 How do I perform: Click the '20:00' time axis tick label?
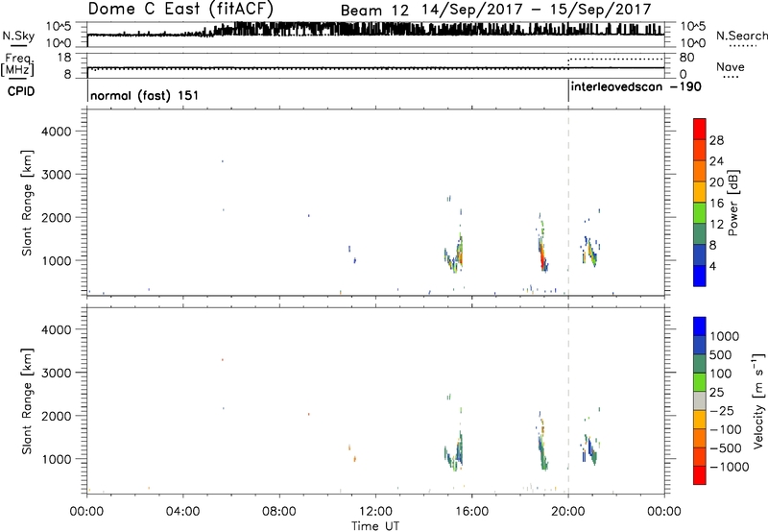tap(568, 512)
